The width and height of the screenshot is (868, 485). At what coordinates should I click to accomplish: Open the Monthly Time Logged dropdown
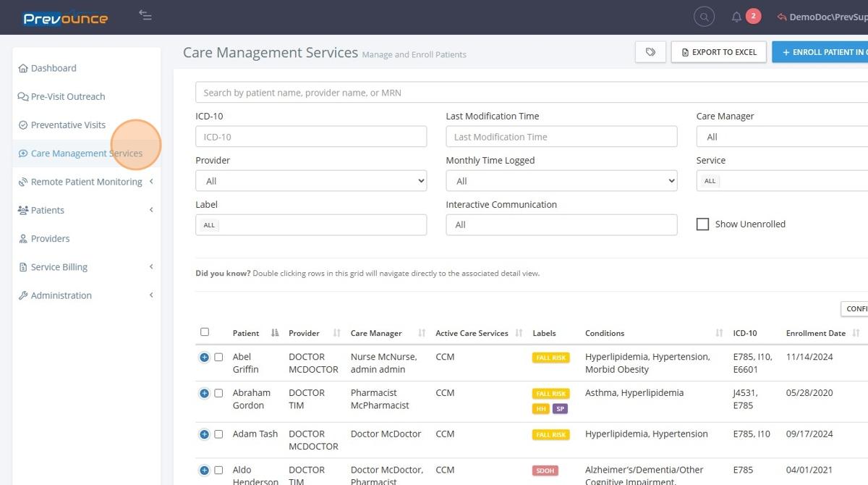(561, 181)
